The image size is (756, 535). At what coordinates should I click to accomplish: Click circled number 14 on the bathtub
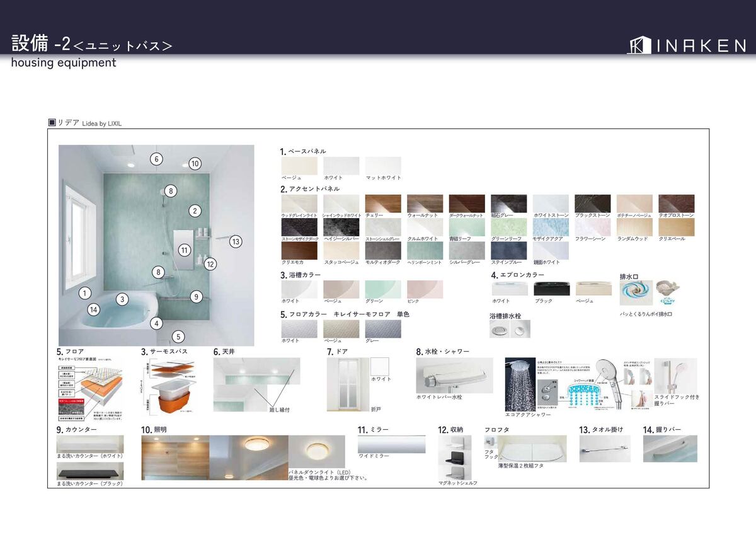93,309
